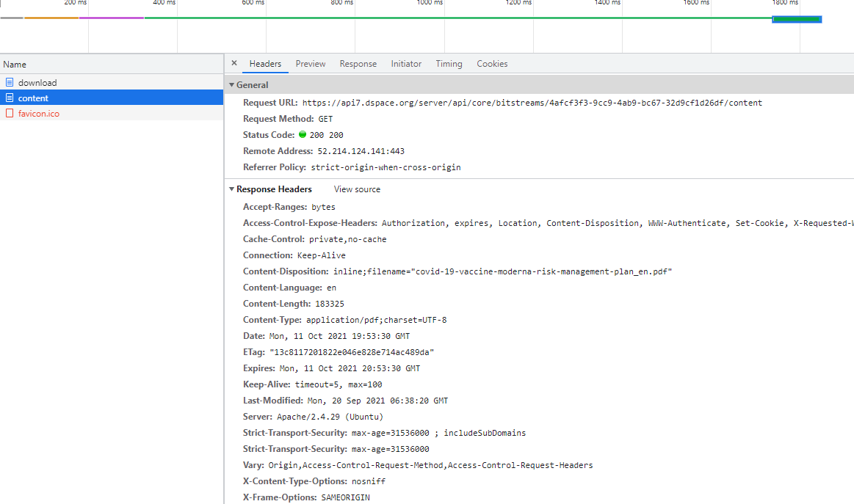854x504 pixels.
Task: Click the Name column header
Action: click(x=14, y=64)
